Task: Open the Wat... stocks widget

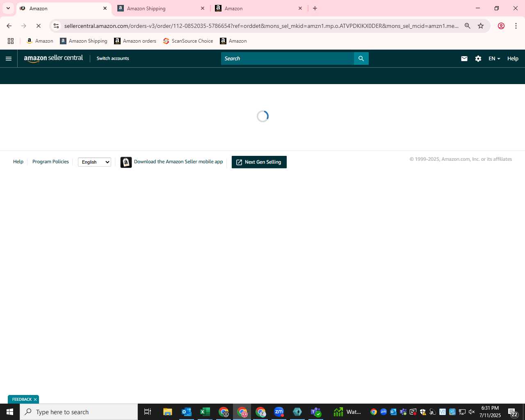Action: [x=347, y=412]
